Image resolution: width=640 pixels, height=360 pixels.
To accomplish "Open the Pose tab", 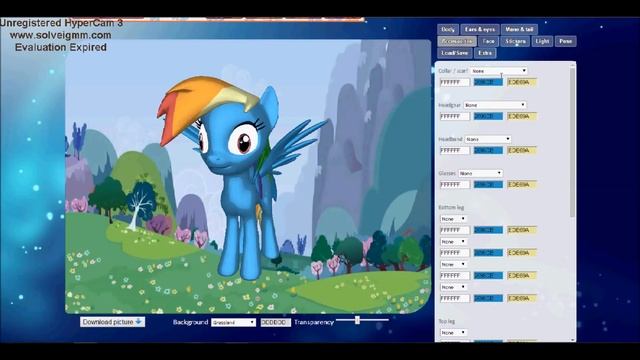I will (x=566, y=41).
